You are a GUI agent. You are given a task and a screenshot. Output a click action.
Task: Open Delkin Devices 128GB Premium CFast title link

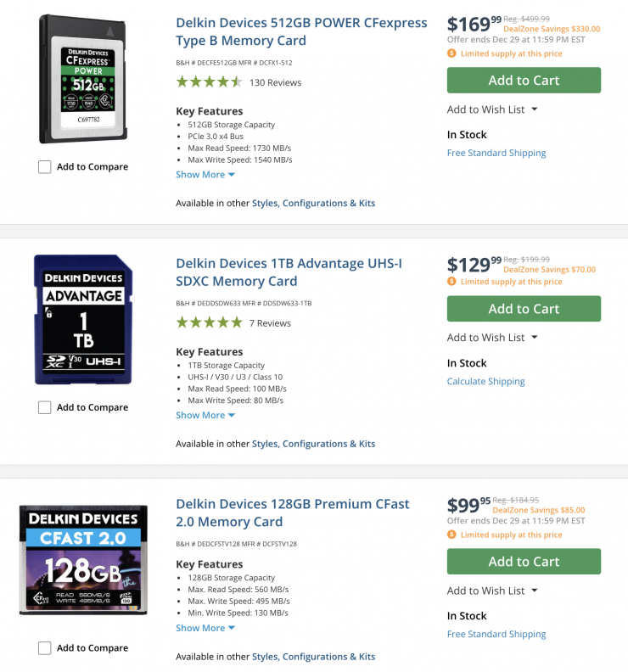click(292, 512)
